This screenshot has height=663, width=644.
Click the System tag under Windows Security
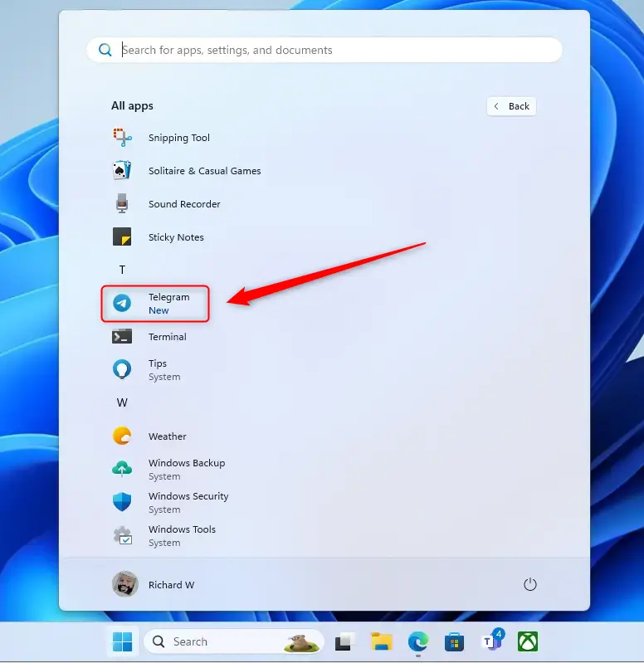click(x=164, y=509)
